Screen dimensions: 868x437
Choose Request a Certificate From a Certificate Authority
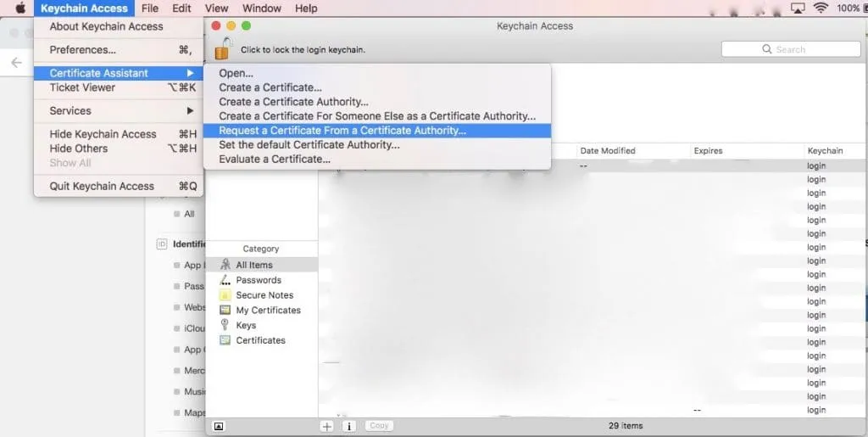[377, 131]
